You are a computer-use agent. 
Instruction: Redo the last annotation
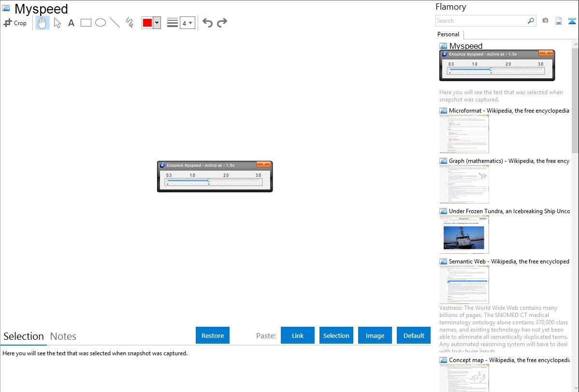(x=222, y=23)
